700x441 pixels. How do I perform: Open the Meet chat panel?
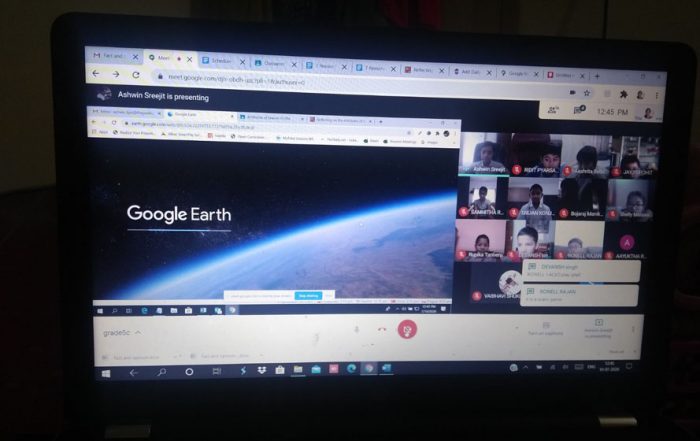tap(579, 110)
